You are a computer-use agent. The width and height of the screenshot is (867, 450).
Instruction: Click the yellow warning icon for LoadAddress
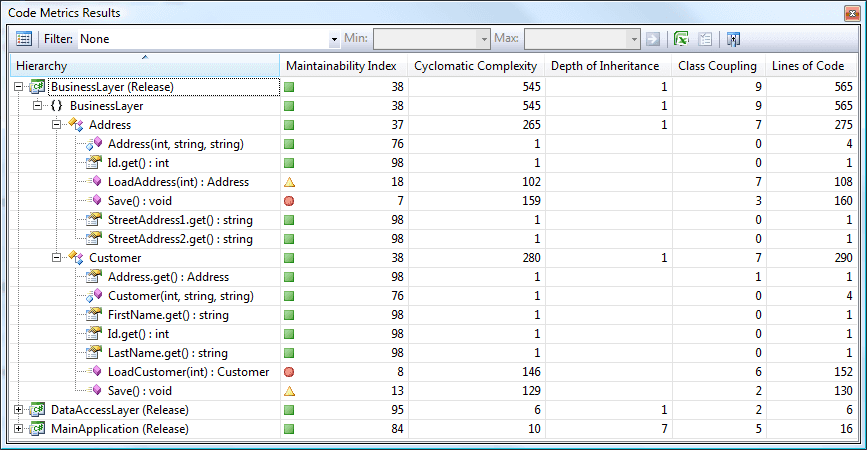tap(289, 182)
